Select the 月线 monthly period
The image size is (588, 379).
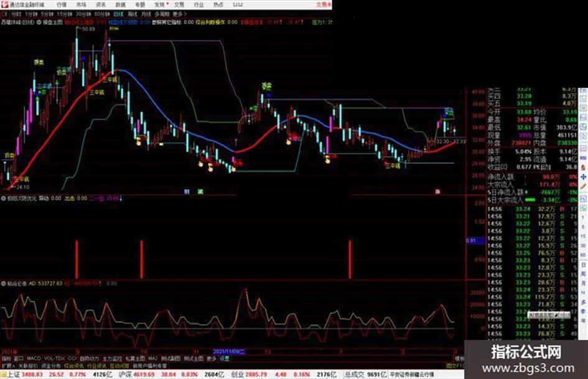(x=146, y=14)
